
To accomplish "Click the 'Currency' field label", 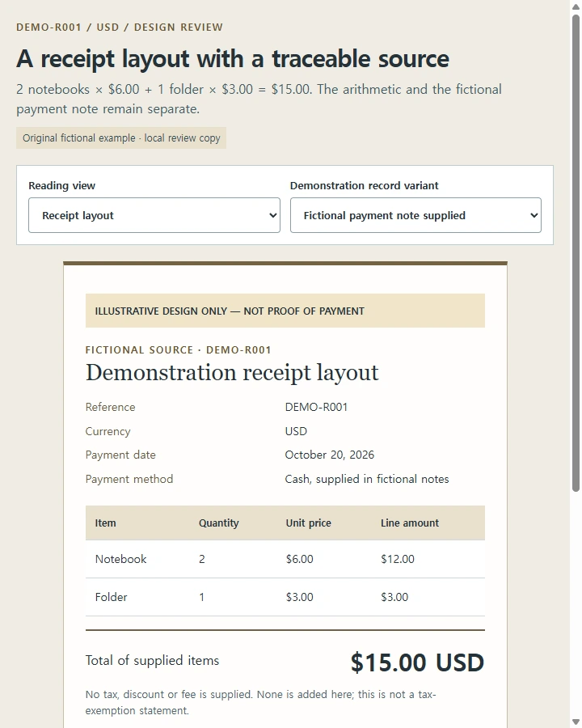I will click(x=108, y=431).
